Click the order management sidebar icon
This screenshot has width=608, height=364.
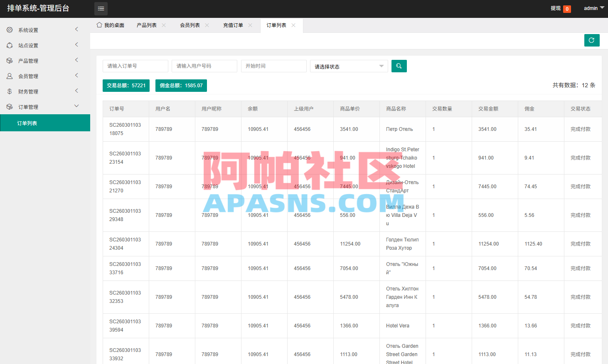tap(10, 107)
